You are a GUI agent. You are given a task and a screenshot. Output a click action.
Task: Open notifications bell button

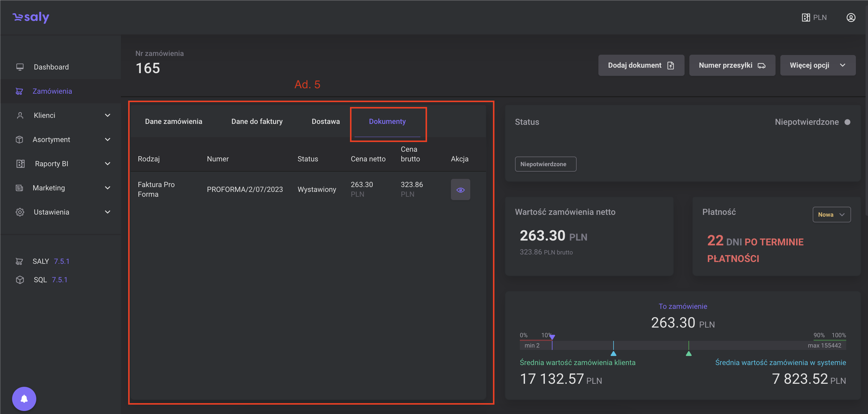pos(24,399)
